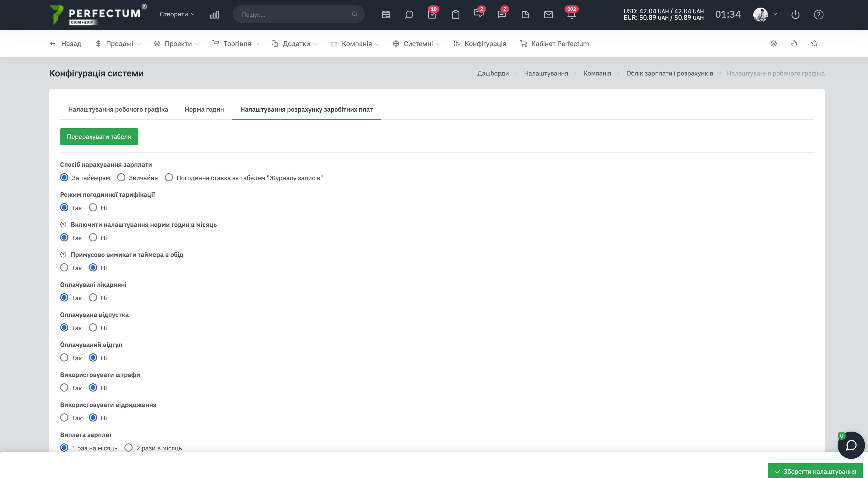Click the favorites star icon

click(814, 43)
